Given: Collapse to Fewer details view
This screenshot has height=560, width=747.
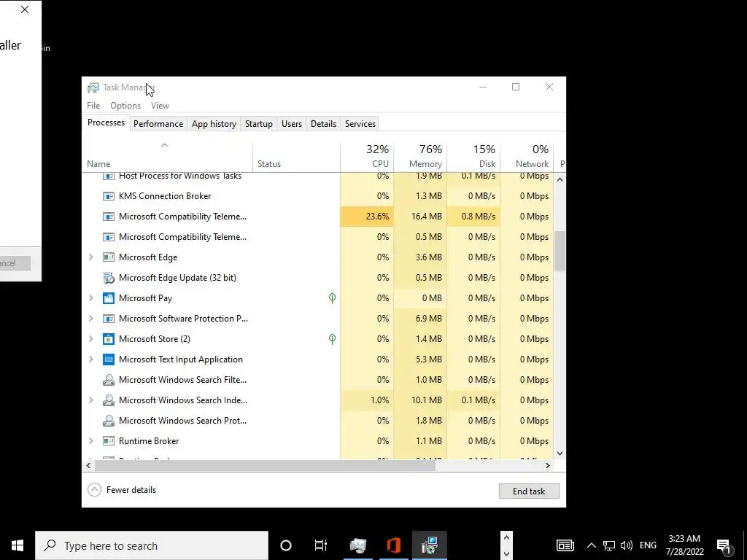Looking at the screenshot, I should tap(122, 490).
